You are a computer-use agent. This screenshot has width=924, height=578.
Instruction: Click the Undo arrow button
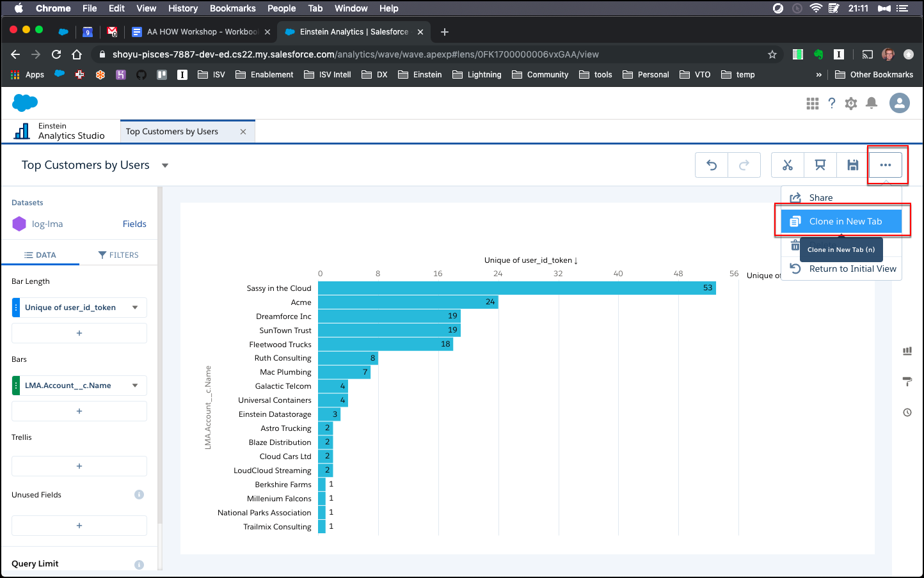tap(712, 165)
